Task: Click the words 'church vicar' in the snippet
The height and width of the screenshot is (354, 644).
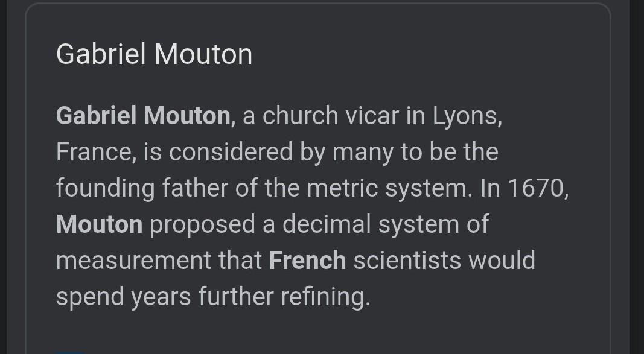Action: tap(331, 116)
